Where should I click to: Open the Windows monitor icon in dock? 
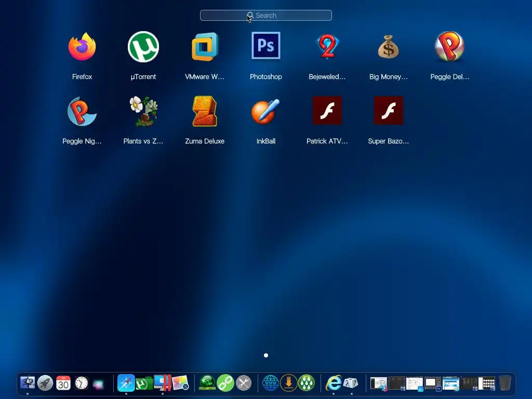tap(162, 383)
